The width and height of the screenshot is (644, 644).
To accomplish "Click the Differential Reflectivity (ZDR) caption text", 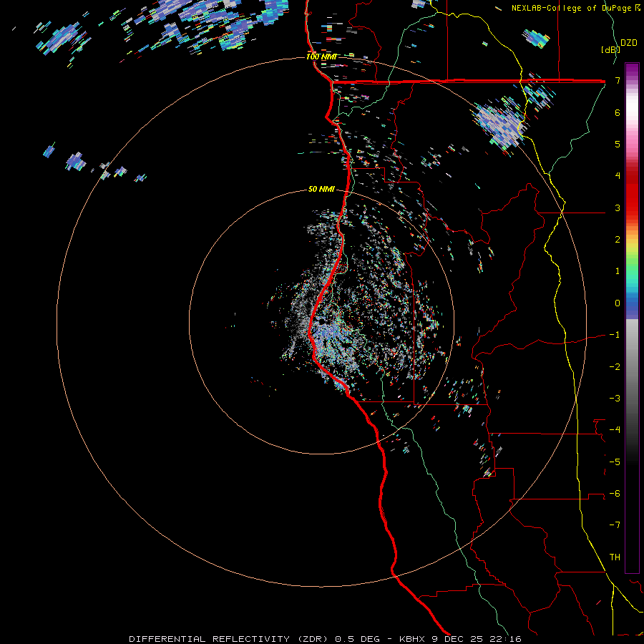I will pos(230,639).
